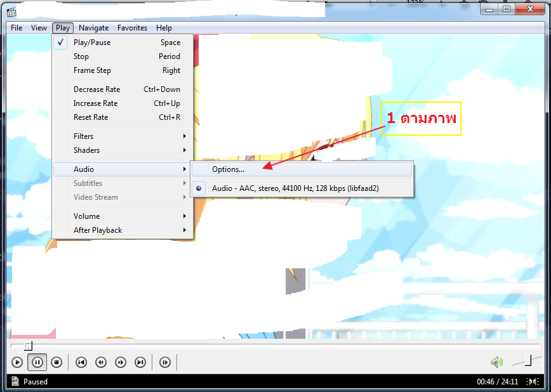Viewport: 551px width, 392px height.
Task: Click the status bar file icon beside Paused
Action: click(15, 381)
